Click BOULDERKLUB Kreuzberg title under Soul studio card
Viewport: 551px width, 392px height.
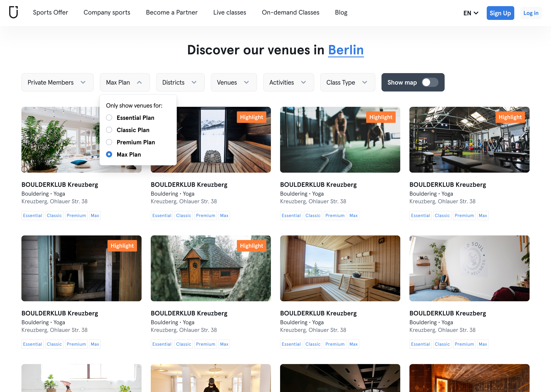[447, 313]
